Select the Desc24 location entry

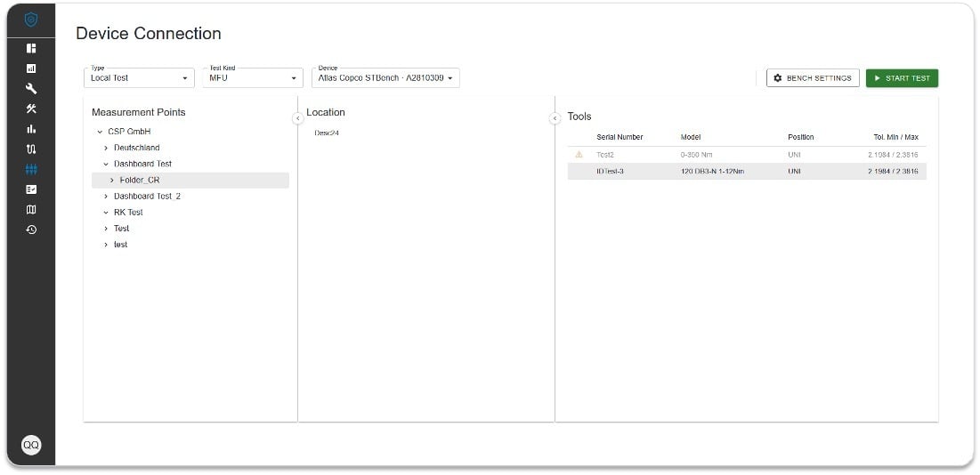(x=327, y=133)
